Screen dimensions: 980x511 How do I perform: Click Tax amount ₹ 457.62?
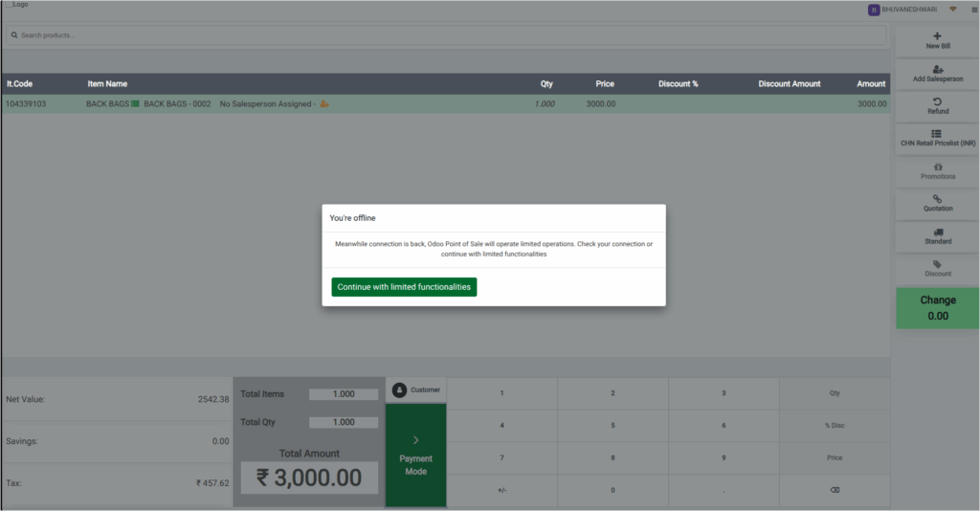(212, 483)
